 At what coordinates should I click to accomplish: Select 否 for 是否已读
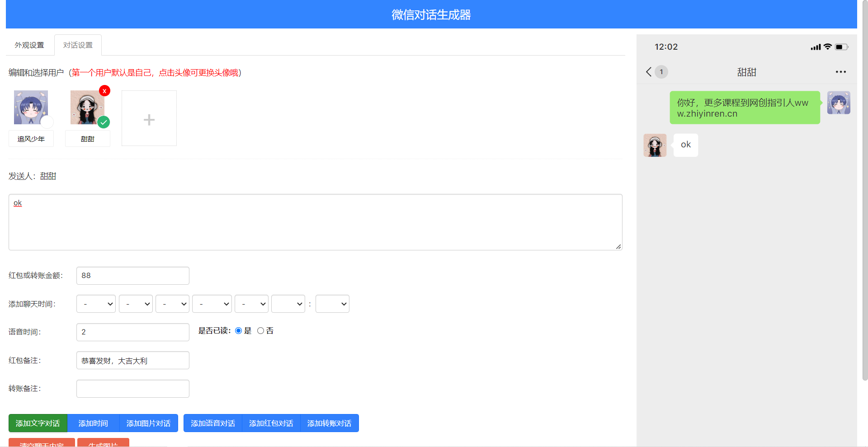pyautogui.click(x=260, y=331)
